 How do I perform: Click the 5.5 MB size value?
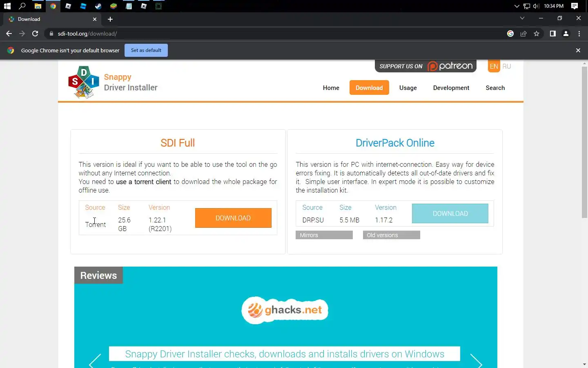(x=350, y=220)
